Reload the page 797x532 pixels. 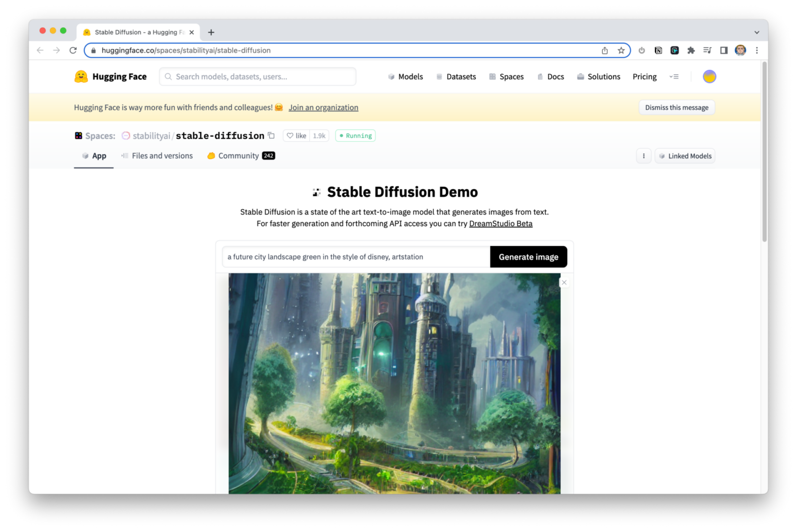click(x=73, y=50)
